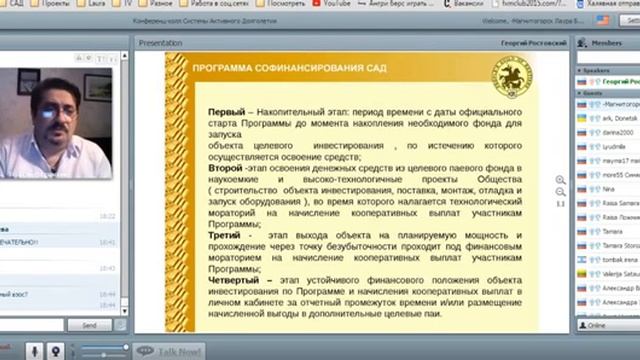640x360 pixels.
Task: Click the Ukrainian flag next to ark, Donetsk
Action: 582,118
